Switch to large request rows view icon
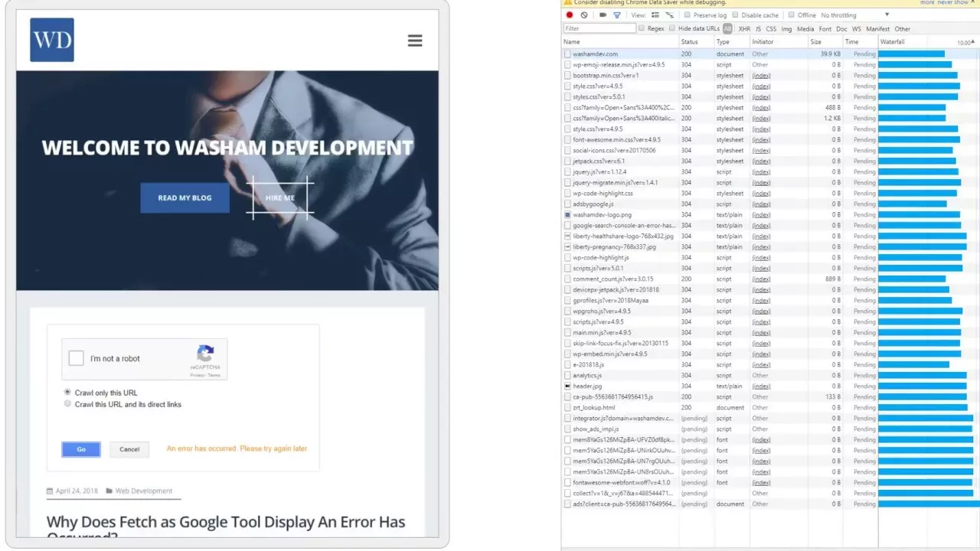The width and height of the screenshot is (980, 551). pyautogui.click(x=656, y=15)
